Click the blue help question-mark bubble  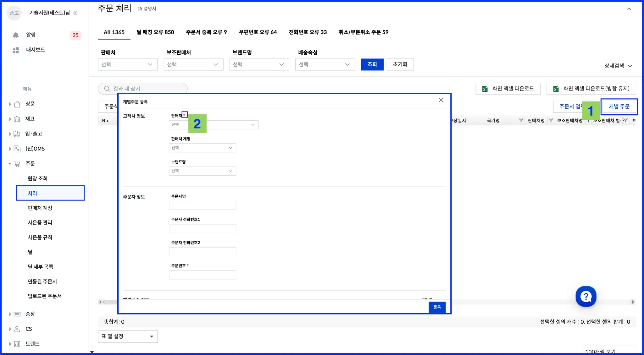click(x=586, y=296)
